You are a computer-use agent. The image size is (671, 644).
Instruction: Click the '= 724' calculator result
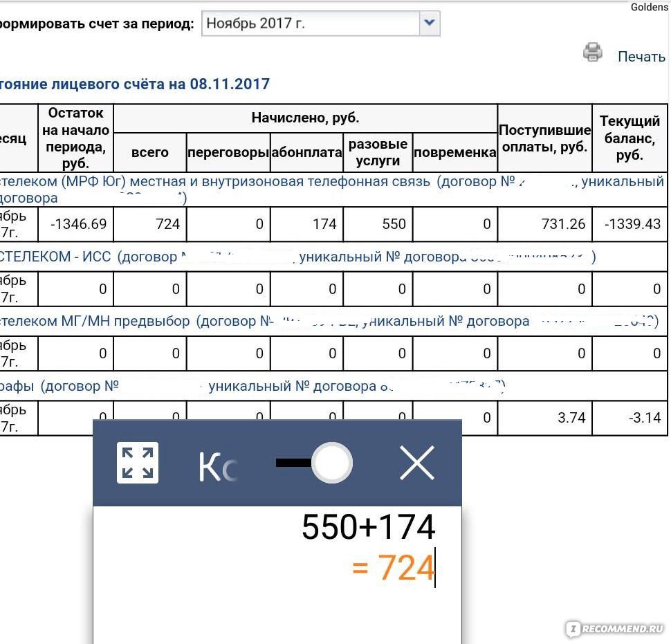(x=394, y=568)
